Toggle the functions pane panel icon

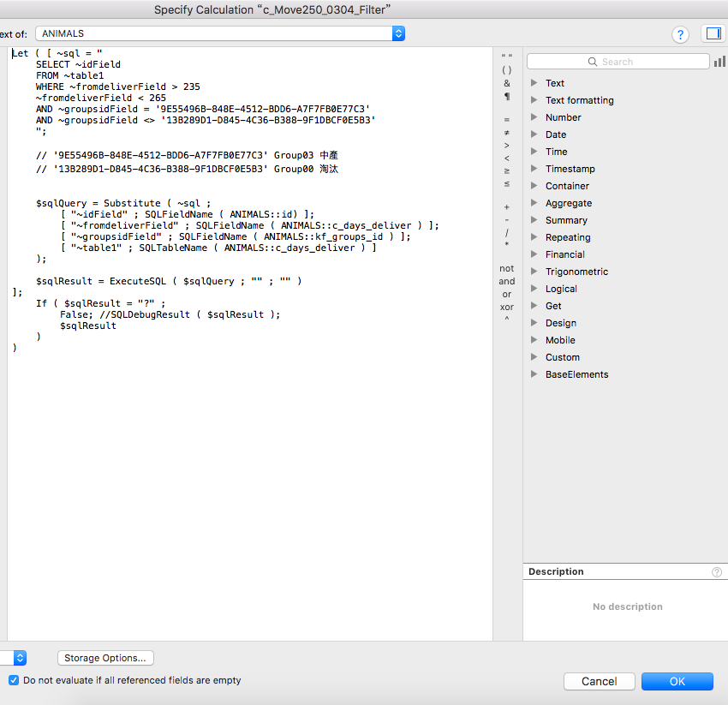pos(713,33)
